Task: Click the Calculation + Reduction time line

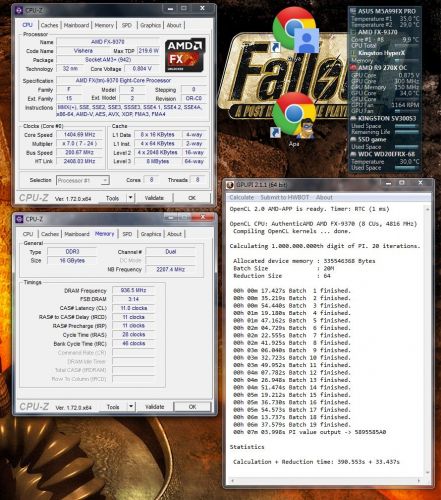Action: coord(316,462)
